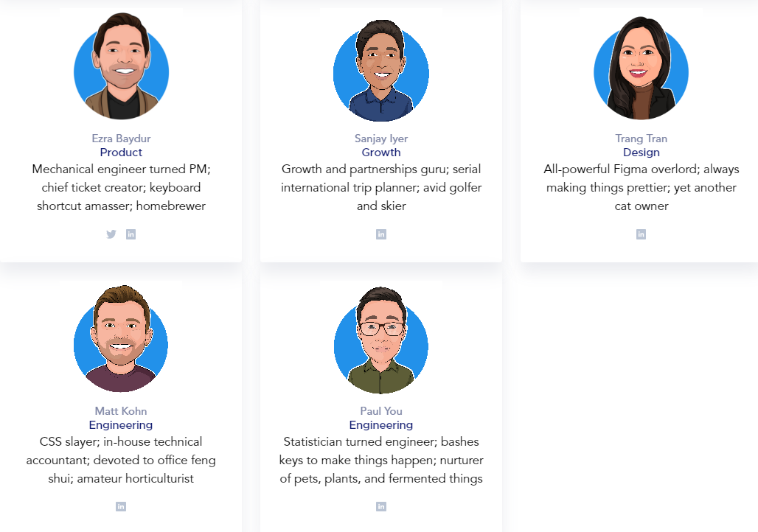The width and height of the screenshot is (758, 532).
Task: Select the Paul You name
Action: (381, 411)
